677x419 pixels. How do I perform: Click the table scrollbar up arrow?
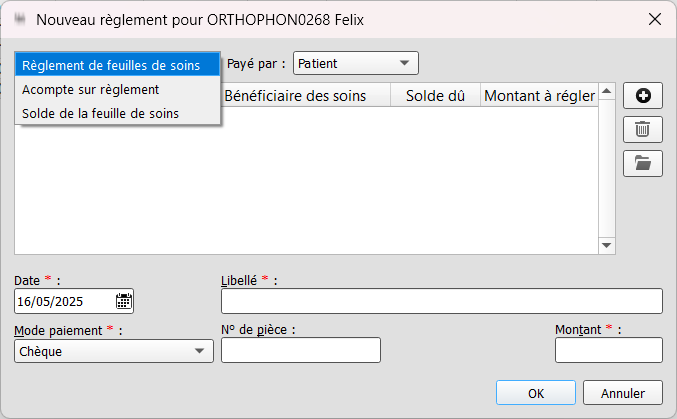click(x=607, y=91)
